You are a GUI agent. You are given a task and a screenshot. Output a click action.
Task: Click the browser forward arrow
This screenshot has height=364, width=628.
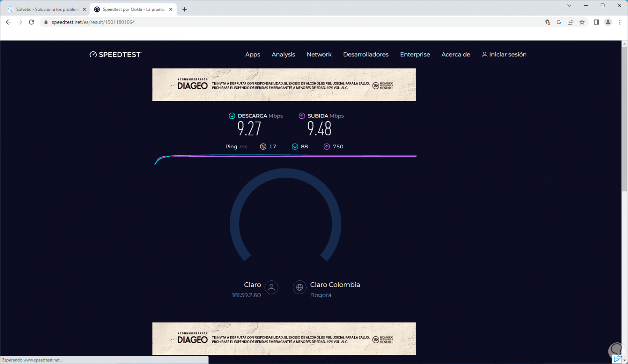tap(20, 22)
